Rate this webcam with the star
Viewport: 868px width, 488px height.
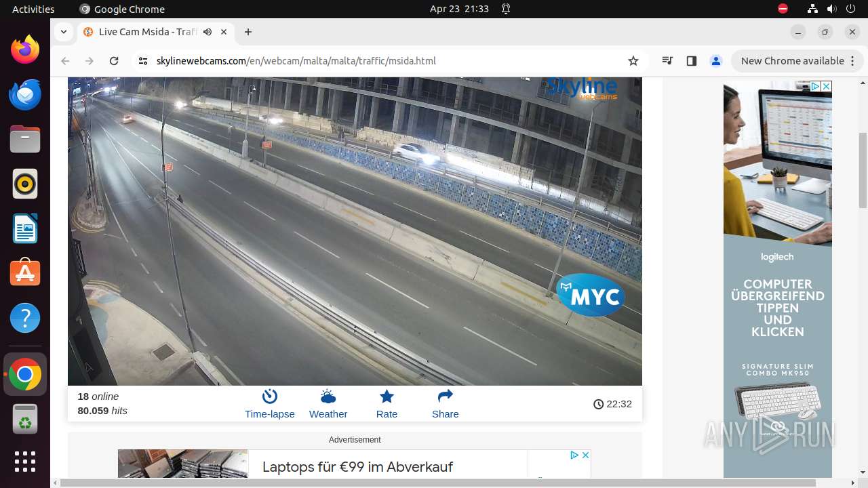387,404
